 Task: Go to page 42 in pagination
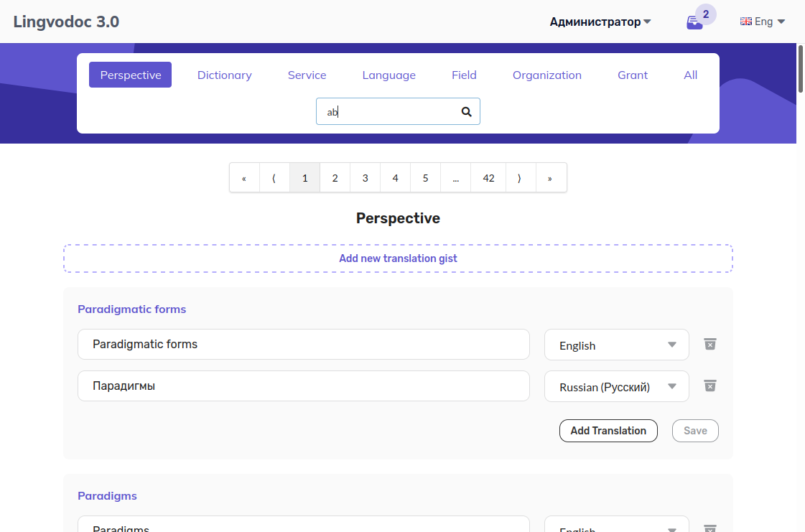(x=488, y=177)
